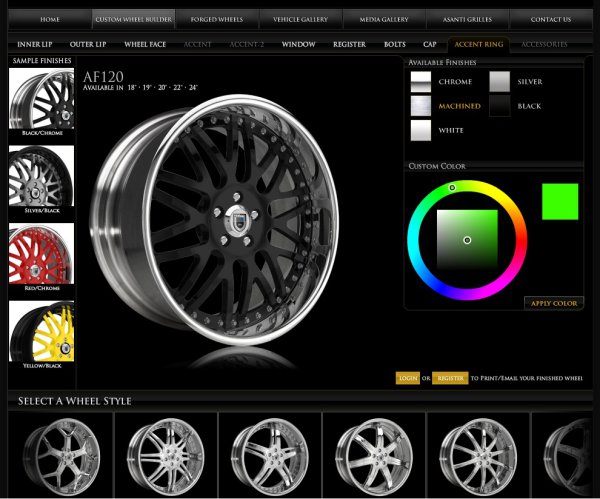
Task: Select the Silver/Black sample finish thumbnail
Action: 41,178
